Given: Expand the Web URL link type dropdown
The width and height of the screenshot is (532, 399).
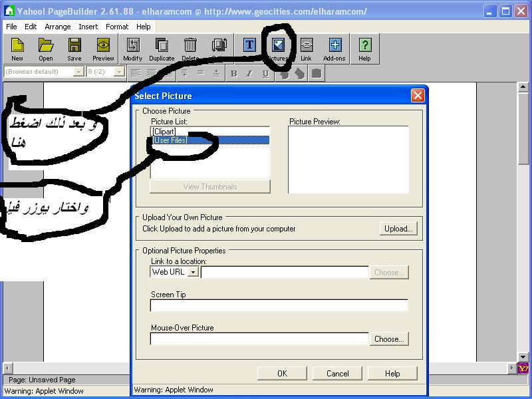Looking at the screenshot, I should click(193, 272).
